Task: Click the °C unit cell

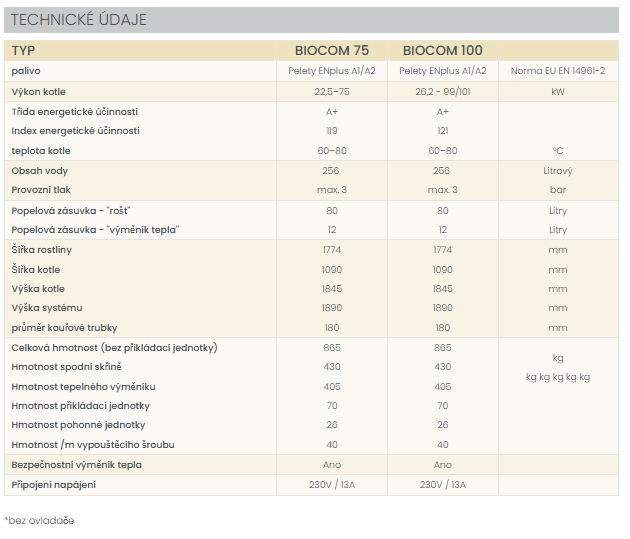Action: 558,151
